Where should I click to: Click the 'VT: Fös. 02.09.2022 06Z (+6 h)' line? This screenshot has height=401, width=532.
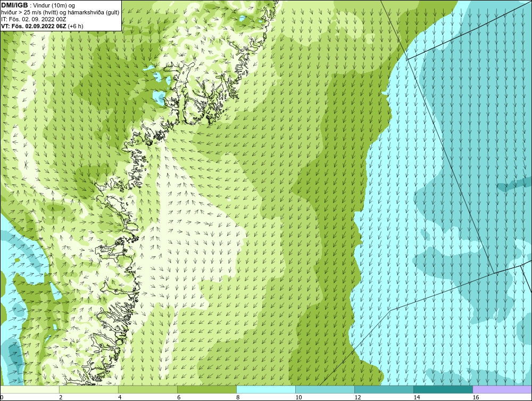(42, 26)
